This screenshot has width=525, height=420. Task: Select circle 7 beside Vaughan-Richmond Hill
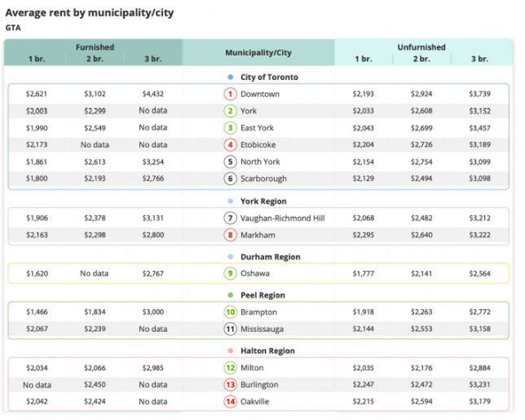click(231, 219)
